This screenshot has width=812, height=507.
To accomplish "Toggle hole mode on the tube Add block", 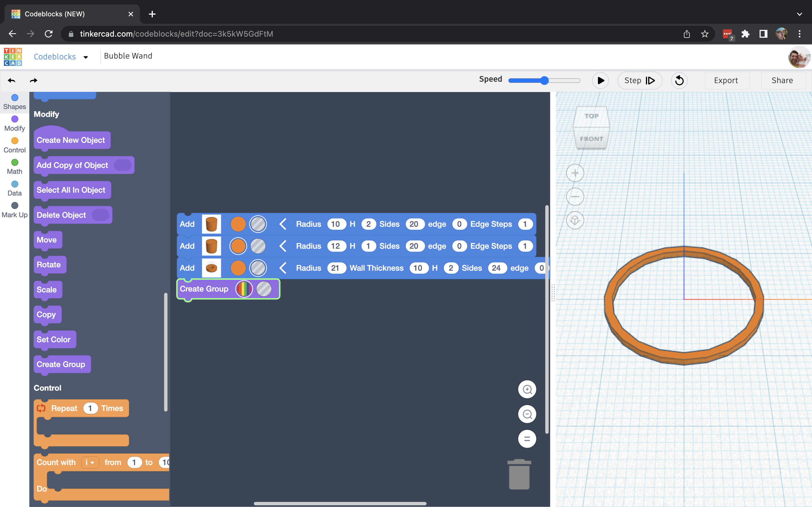I will click(258, 268).
